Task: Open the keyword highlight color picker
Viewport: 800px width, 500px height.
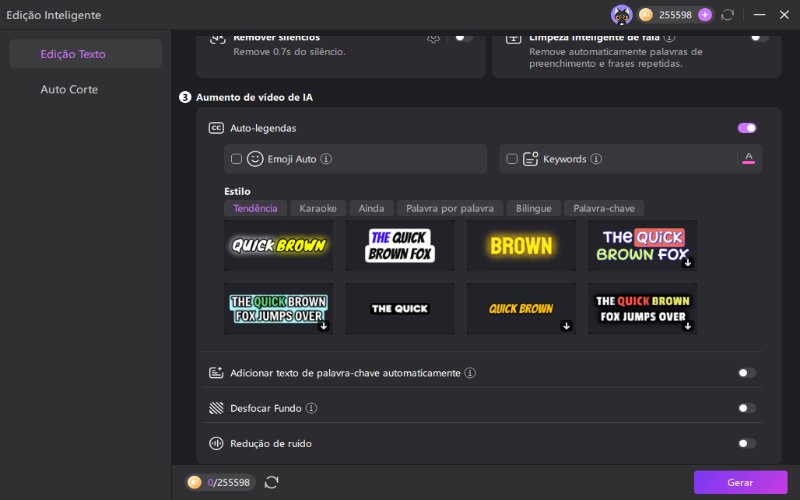Action: click(748, 159)
